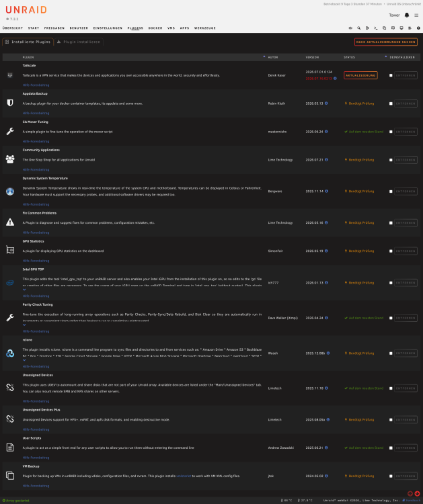Click the monitor info icon in the toolbar
This screenshot has width=423, height=504.
(401, 28)
